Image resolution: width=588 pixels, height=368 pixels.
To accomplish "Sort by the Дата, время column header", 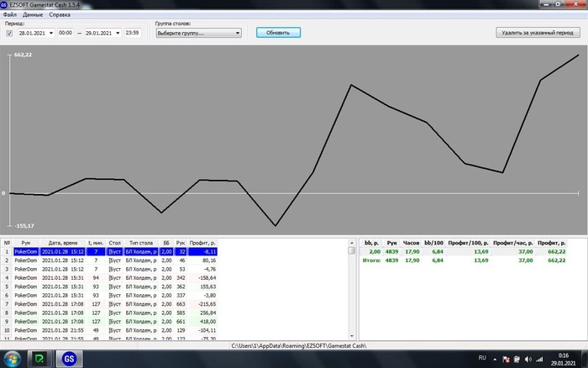I will [63, 243].
